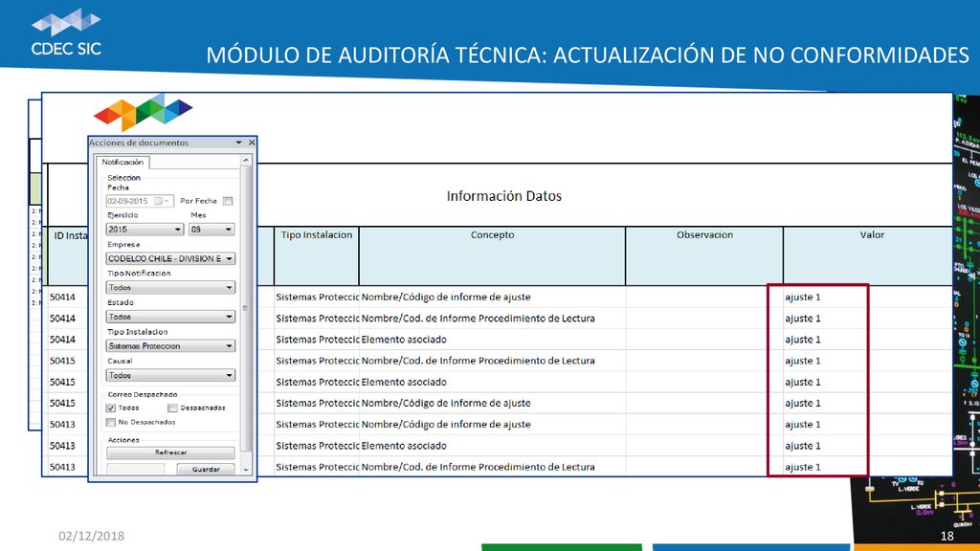Check the No Despachados checkbox
Image resolution: width=980 pixels, height=551 pixels.
[x=111, y=422]
